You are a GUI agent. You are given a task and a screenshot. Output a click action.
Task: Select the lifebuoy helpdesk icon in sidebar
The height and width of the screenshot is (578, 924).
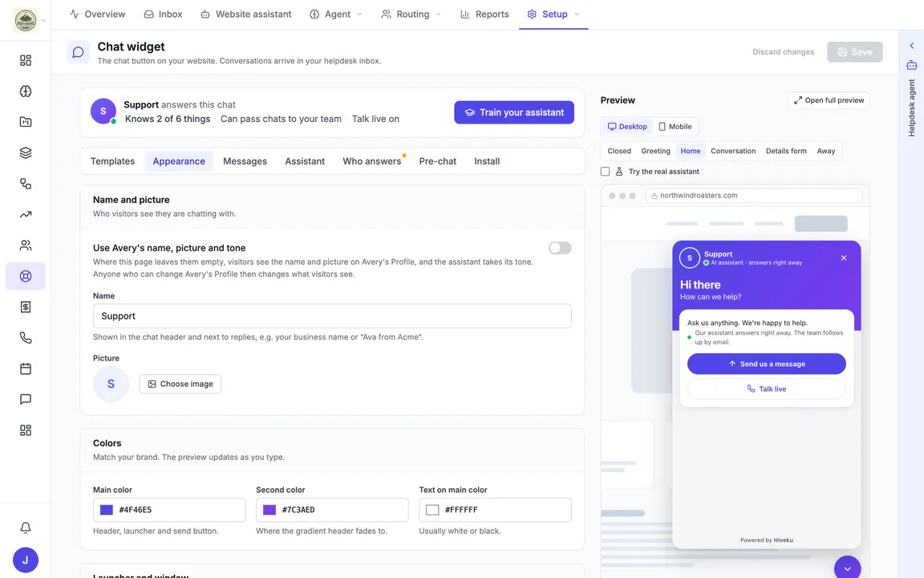click(x=26, y=276)
